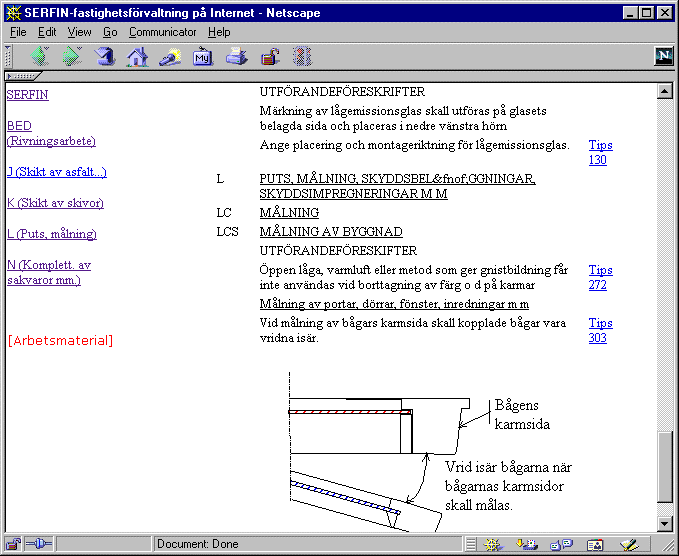Click the scrollbar down arrow

coord(665,524)
